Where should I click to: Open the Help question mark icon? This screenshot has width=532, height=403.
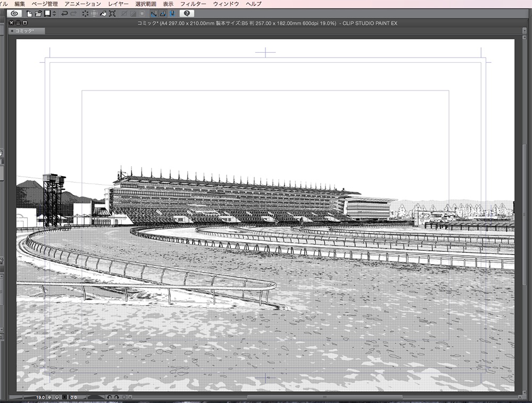(187, 14)
